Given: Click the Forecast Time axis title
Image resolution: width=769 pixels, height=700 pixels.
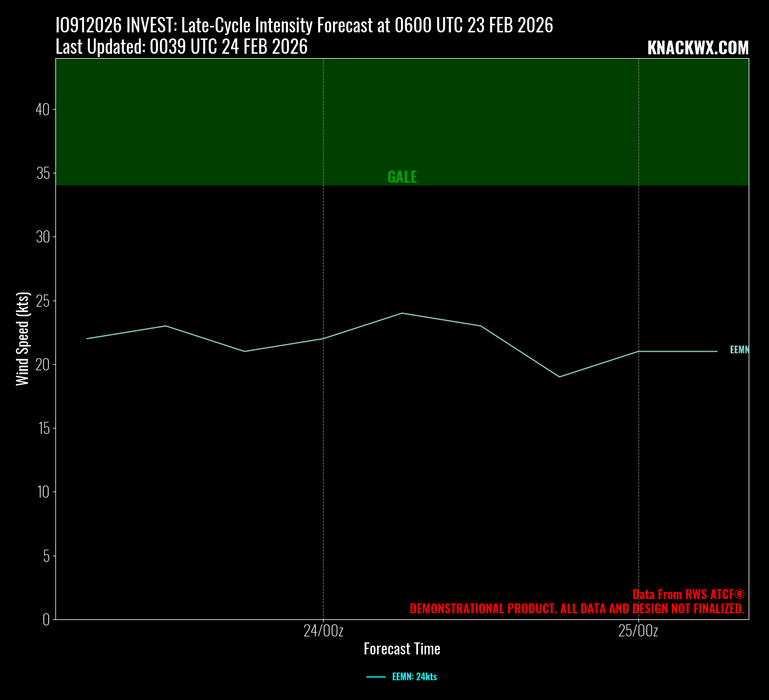Looking at the screenshot, I should [x=402, y=649].
